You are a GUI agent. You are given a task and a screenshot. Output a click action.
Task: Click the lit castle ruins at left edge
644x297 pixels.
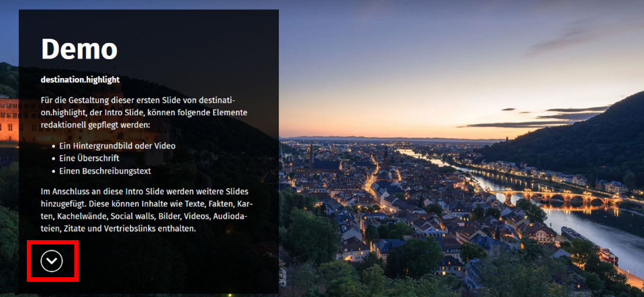tap(8, 120)
